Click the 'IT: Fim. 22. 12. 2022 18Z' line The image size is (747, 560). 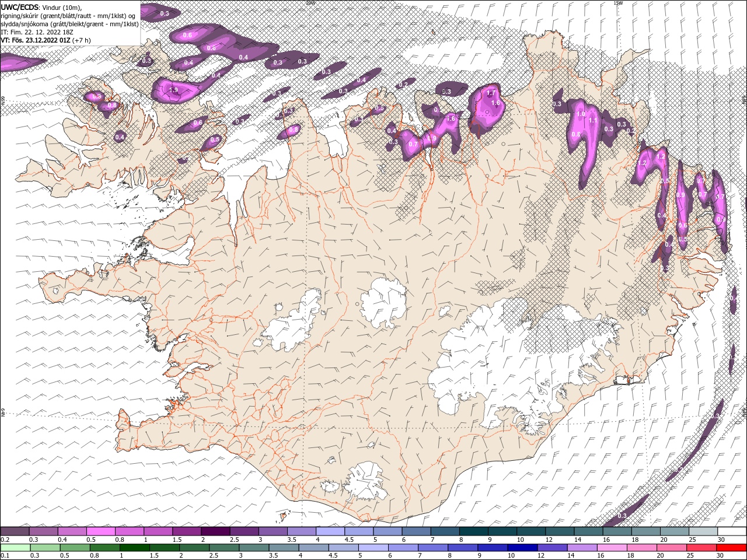pos(36,32)
